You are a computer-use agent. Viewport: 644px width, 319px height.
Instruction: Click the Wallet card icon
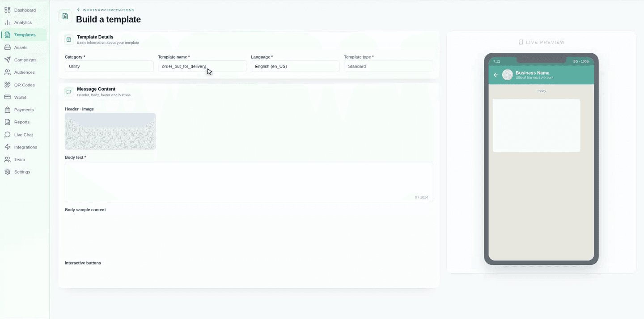8,97
